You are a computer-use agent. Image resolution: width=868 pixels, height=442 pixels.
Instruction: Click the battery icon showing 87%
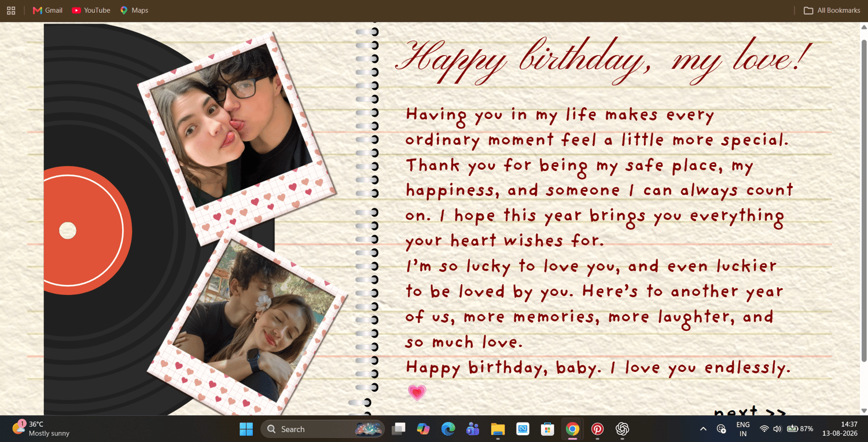point(799,429)
